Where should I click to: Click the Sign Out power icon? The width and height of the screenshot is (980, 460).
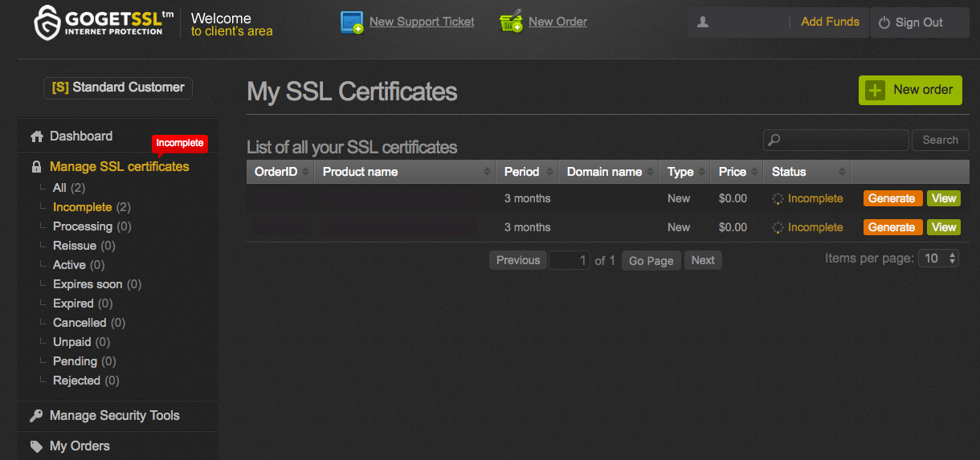[x=884, y=23]
